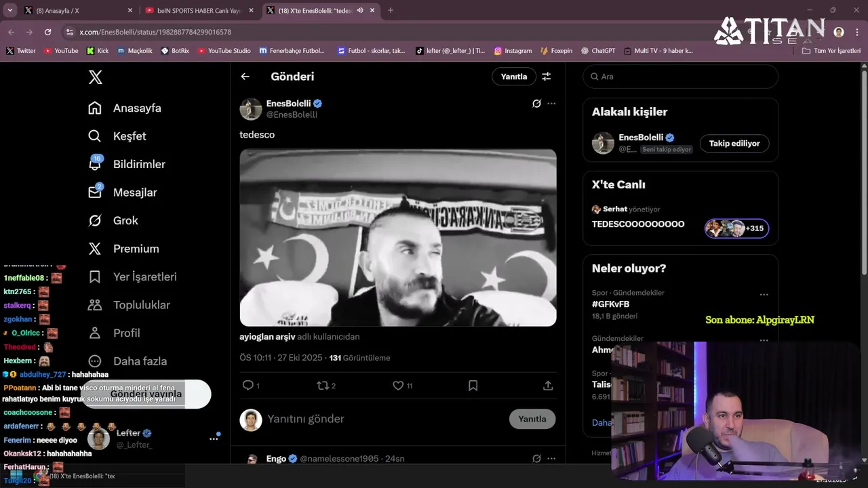
Task: Open the Kick bookmark
Action: pyautogui.click(x=98, y=51)
